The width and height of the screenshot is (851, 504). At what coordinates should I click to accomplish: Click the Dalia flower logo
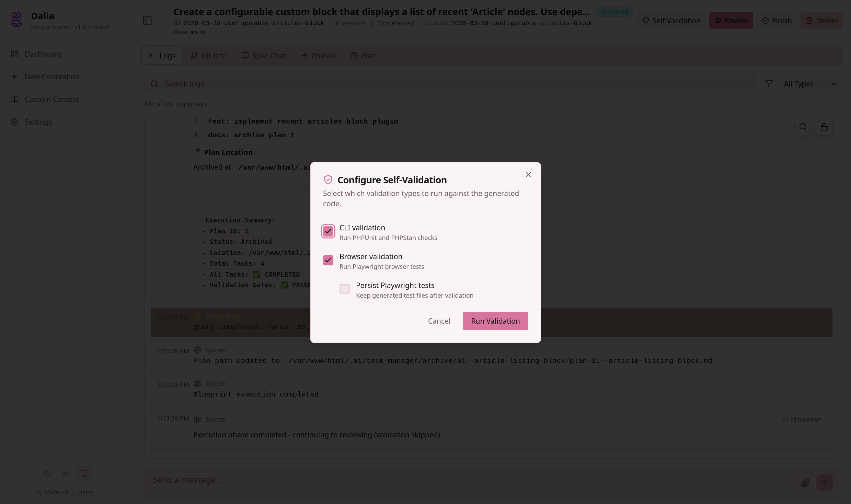pos(16,20)
